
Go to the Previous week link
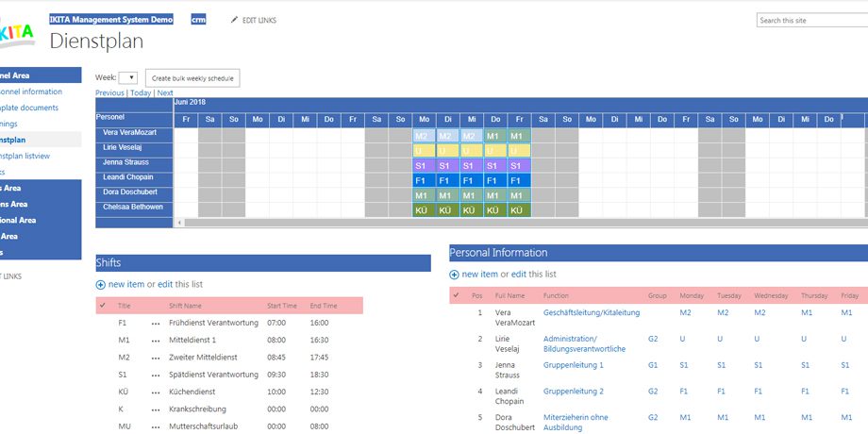(x=109, y=93)
